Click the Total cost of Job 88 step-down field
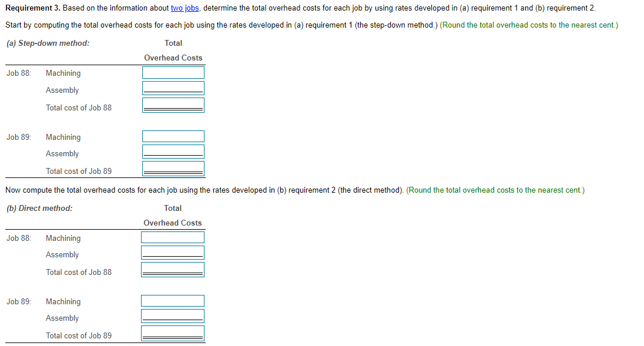Viewport: 644px width, 346px height. coord(173,103)
